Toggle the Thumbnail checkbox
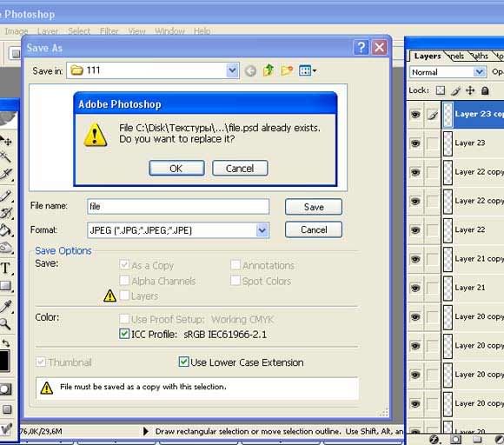Image resolution: width=504 pixels, height=445 pixels. (41, 362)
